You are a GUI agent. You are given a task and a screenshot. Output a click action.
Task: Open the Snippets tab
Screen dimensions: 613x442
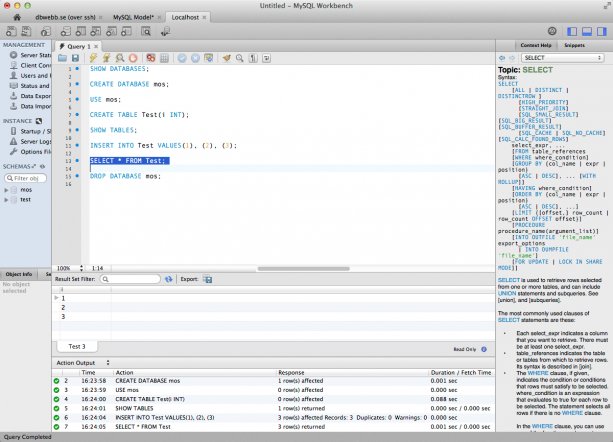(574, 45)
